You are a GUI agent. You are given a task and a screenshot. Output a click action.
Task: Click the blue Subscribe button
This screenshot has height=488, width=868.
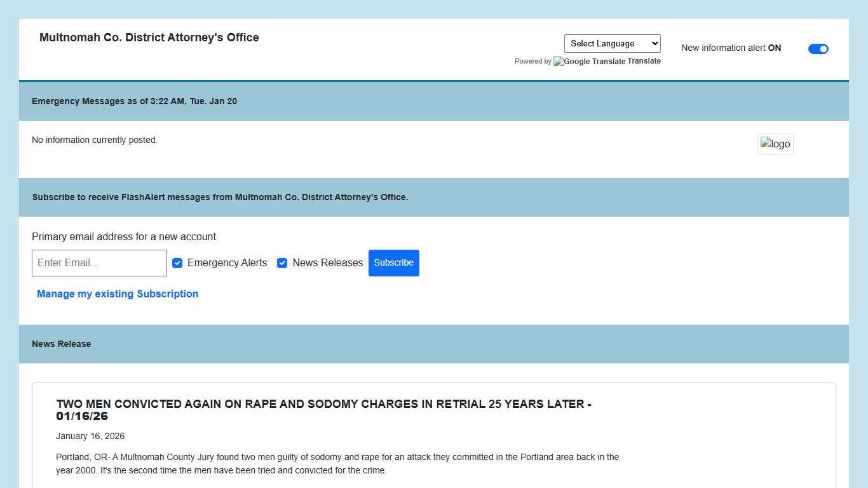click(393, 263)
